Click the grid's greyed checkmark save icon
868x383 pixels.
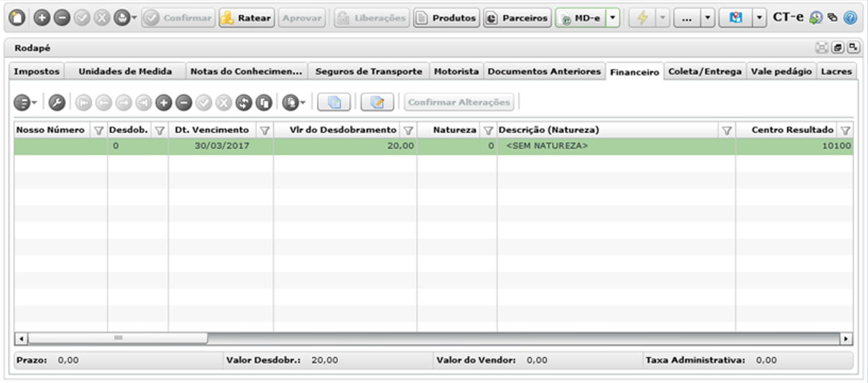click(204, 102)
